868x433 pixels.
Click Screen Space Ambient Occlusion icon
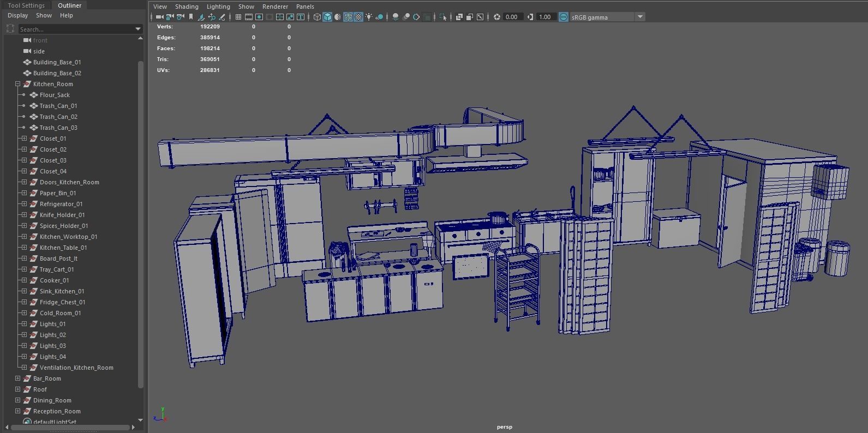pos(396,17)
